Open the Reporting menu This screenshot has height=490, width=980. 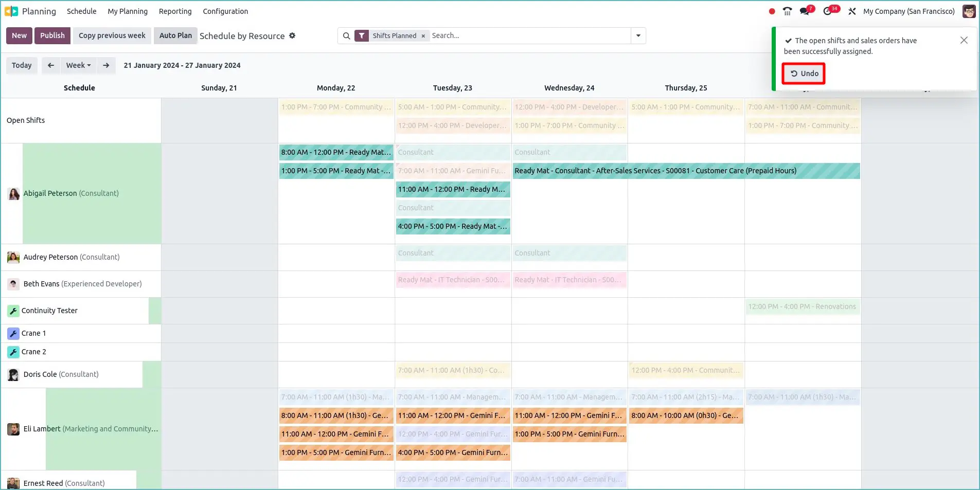pos(174,11)
